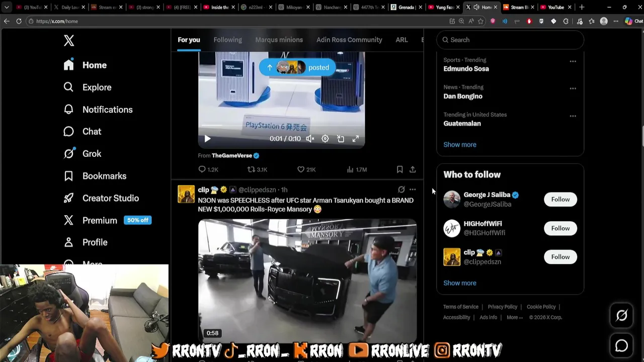Open the Adin Ross Community tab

[x=349, y=40]
